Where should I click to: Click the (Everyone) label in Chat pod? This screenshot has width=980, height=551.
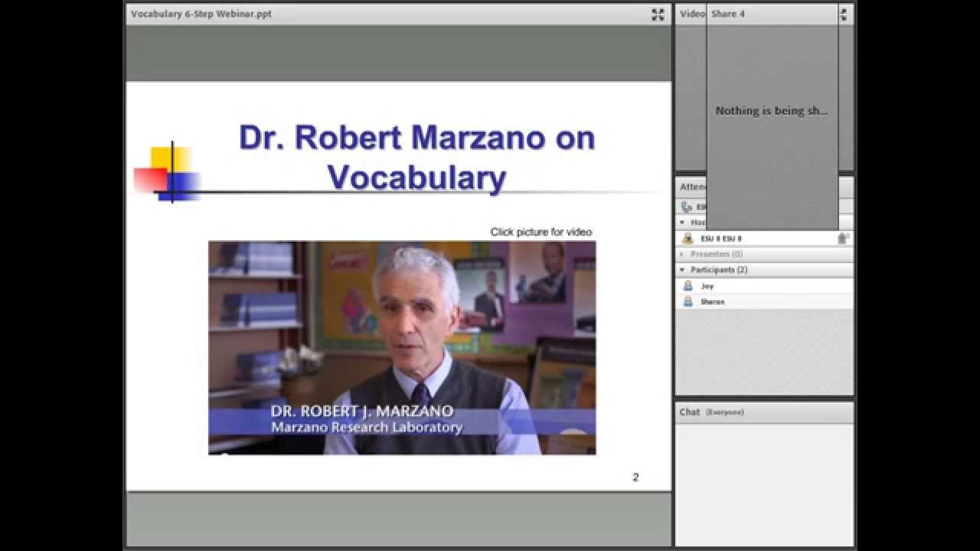click(x=725, y=412)
